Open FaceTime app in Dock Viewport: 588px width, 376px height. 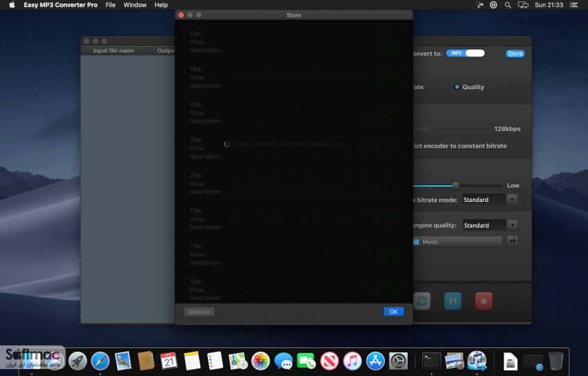tap(306, 361)
